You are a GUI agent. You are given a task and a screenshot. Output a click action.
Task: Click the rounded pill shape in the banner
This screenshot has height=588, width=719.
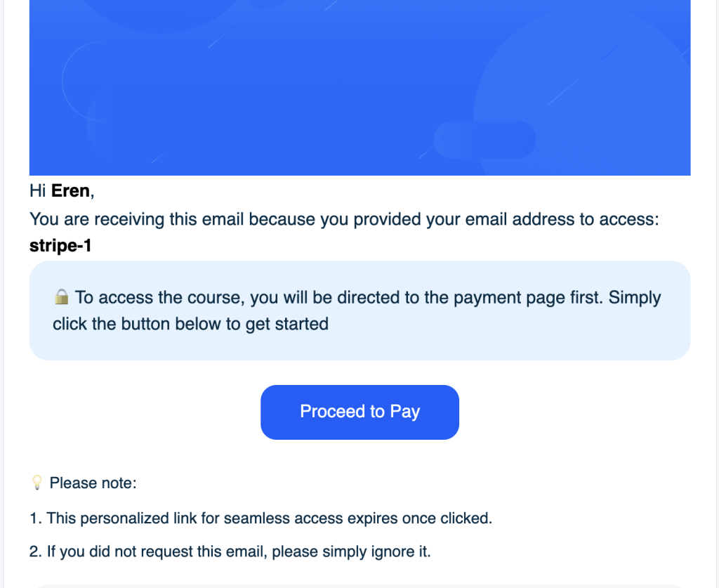[x=484, y=140]
